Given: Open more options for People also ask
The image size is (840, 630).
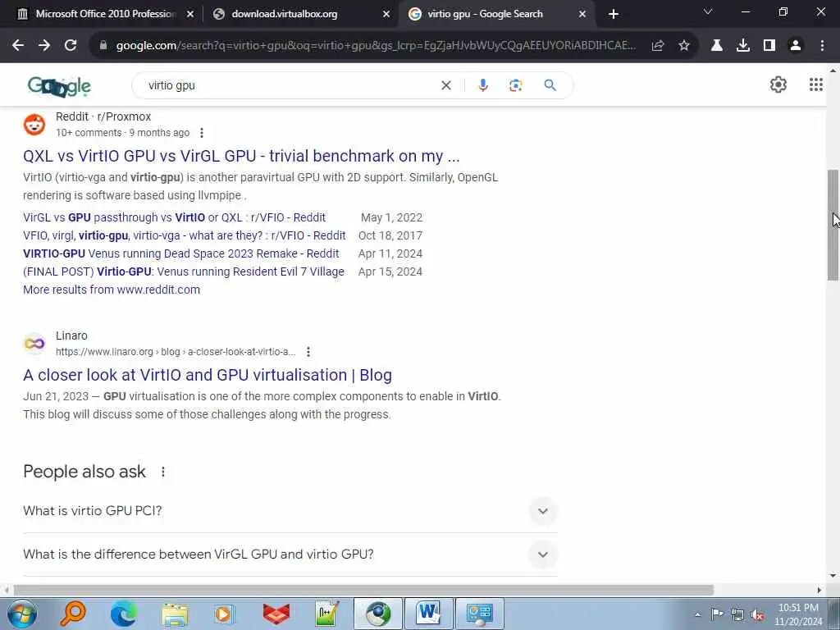Looking at the screenshot, I should tap(163, 472).
